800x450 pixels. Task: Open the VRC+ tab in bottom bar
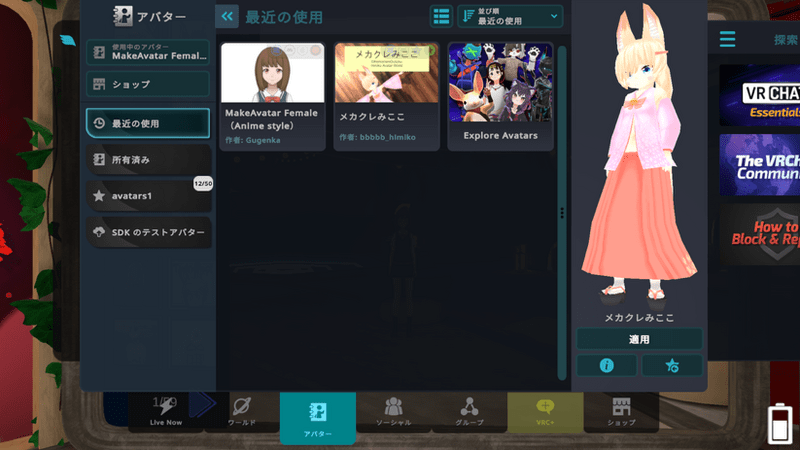pos(545,412)
